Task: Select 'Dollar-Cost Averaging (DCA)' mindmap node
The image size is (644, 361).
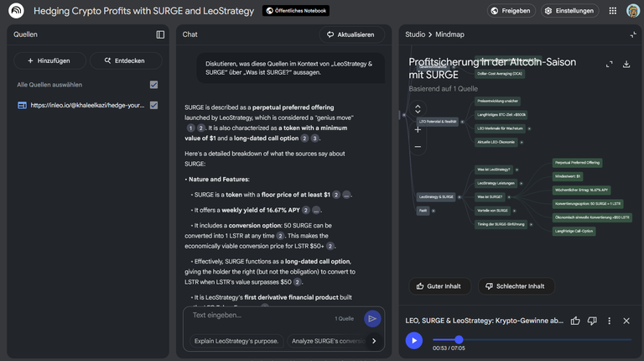Action: 500,74
